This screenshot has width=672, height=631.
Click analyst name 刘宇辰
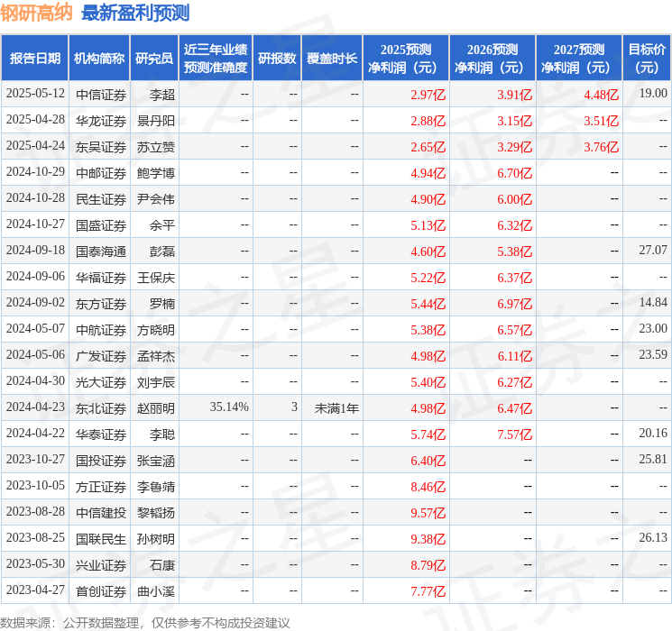tap(156, 382)
